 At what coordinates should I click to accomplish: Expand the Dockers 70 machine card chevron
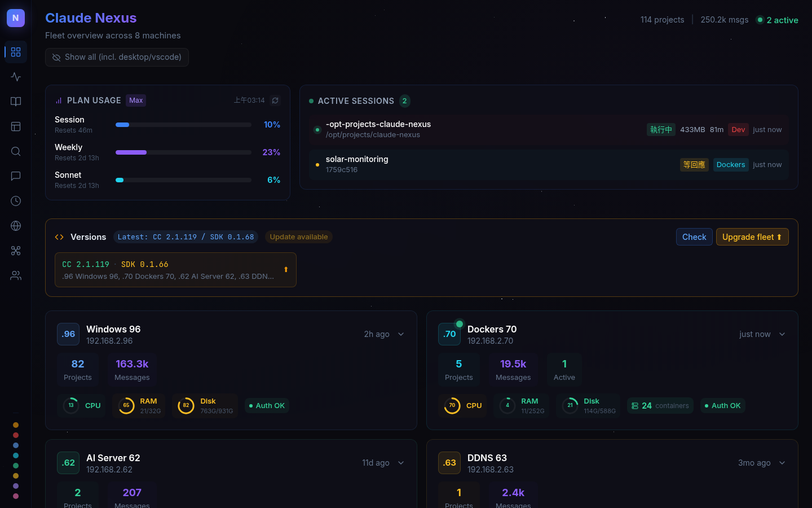click(x=782, y=334)
